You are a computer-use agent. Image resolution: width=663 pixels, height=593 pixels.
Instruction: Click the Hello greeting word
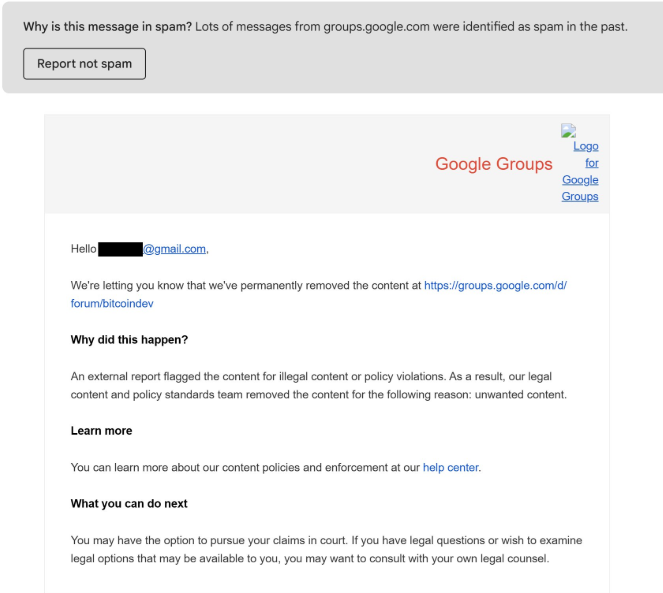click(x=83, y=249)
